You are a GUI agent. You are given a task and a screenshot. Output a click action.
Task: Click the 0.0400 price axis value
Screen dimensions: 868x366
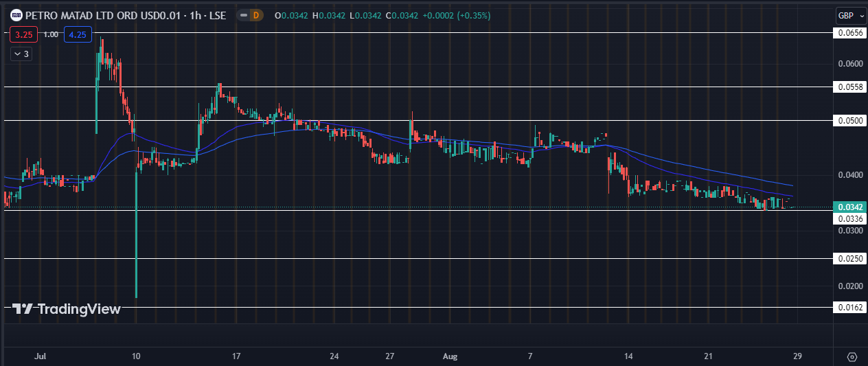pyautogui.click(x=849, y=174)
